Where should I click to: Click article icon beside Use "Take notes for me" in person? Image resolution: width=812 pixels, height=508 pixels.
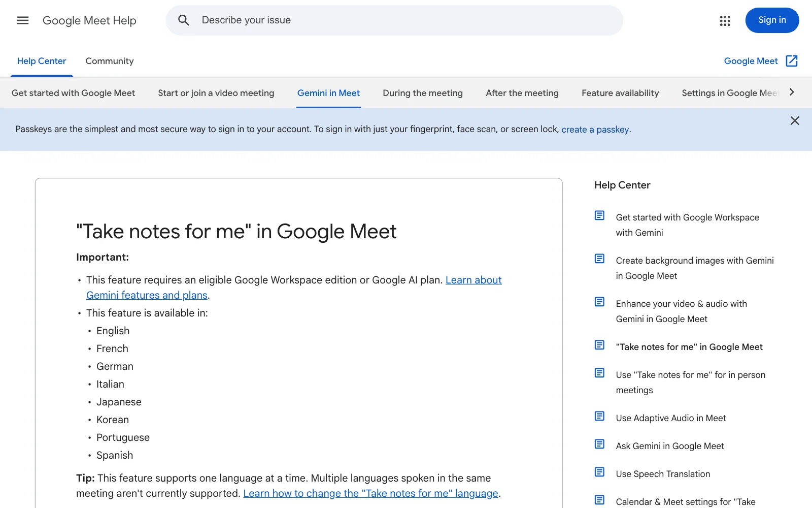click(x=599, y=373)
